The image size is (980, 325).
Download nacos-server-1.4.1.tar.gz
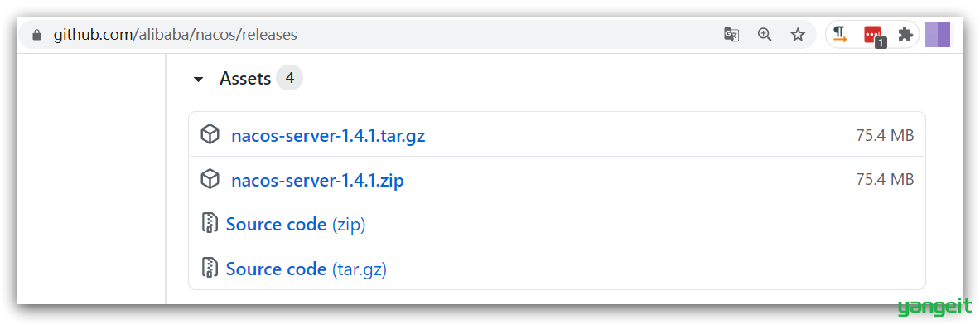tap(328, 135)
